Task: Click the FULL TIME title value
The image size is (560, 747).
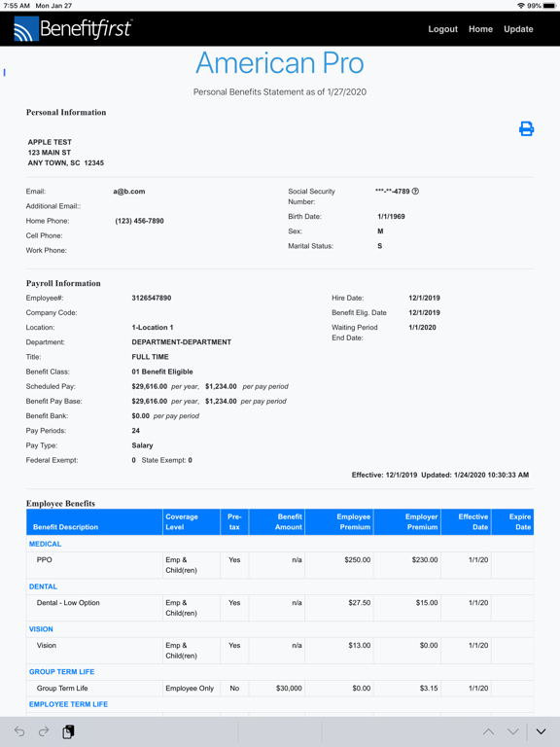Action: coord(150,357)
